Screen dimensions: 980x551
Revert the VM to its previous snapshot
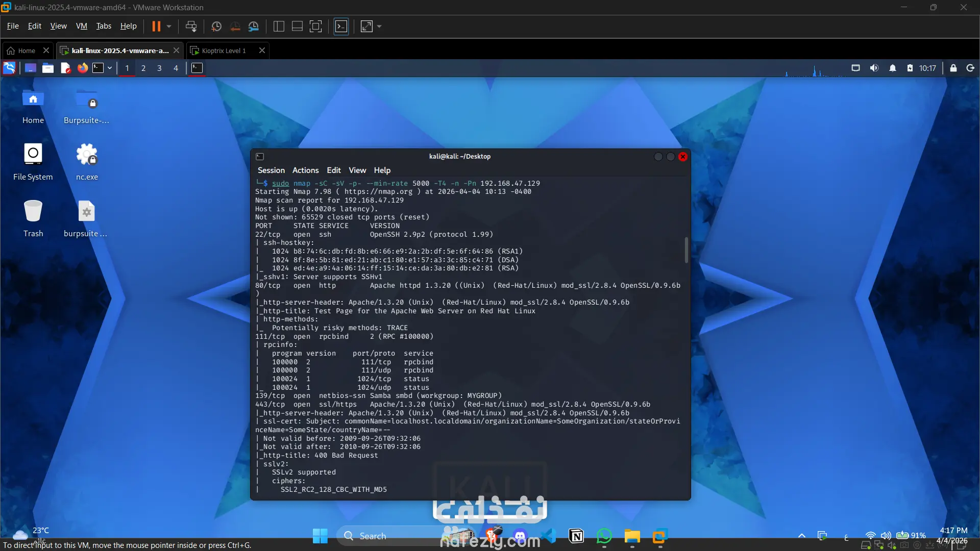(x=235, y=26)
